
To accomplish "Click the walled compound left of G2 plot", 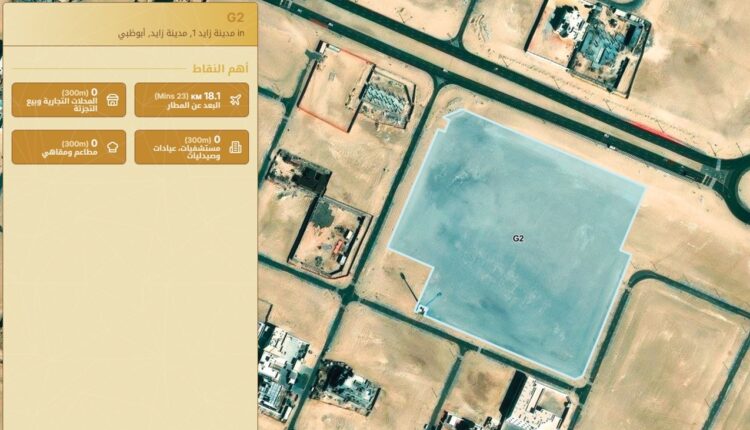I will 330,237.
